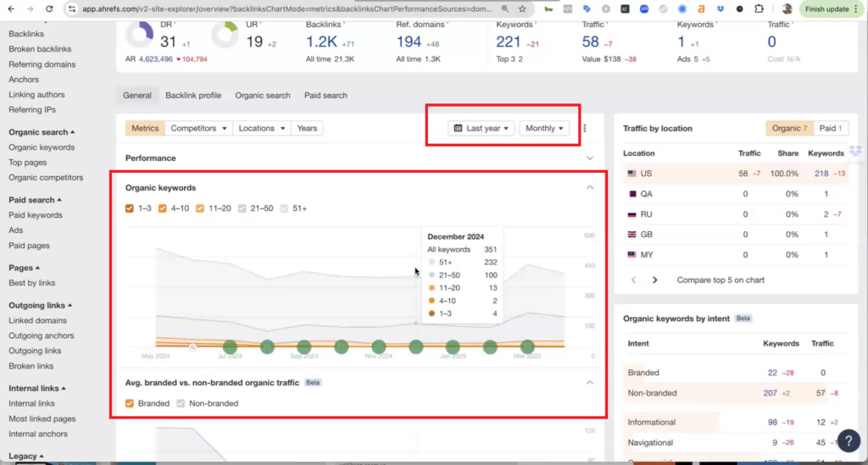Collapse the Organic keywords section chevron
868x465 pixels.
[x=590, y=187]
